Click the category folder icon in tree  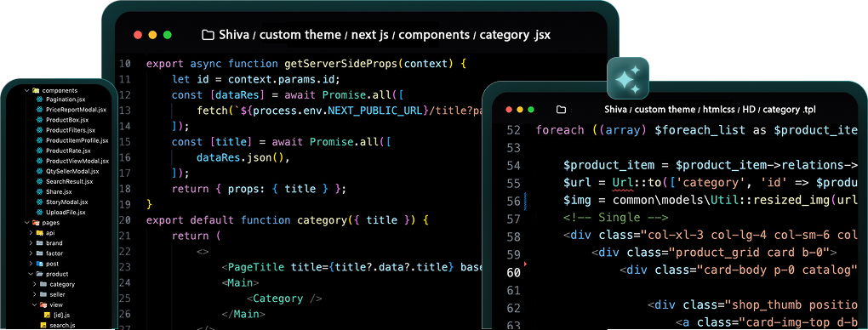(43, 284)
